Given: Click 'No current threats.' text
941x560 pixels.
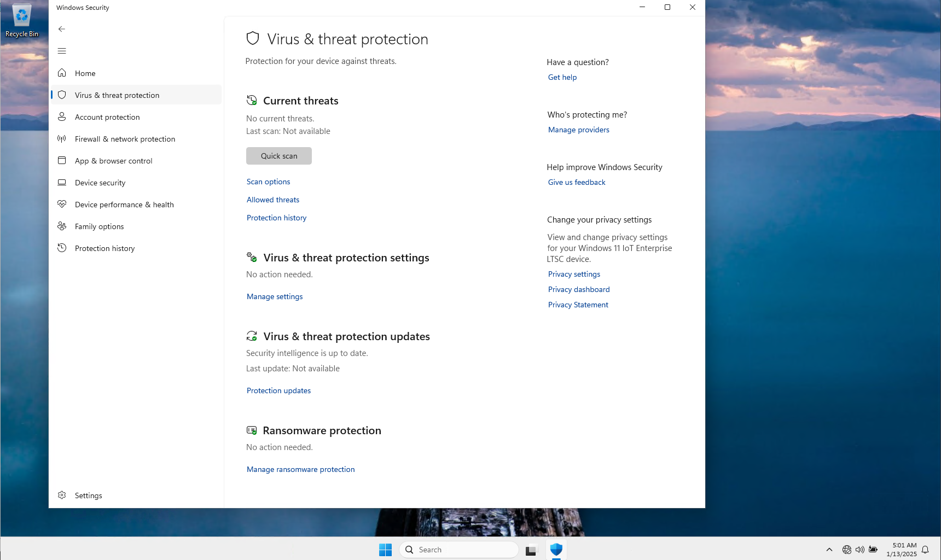Looking at the screenshot, I should click(280, 119).
